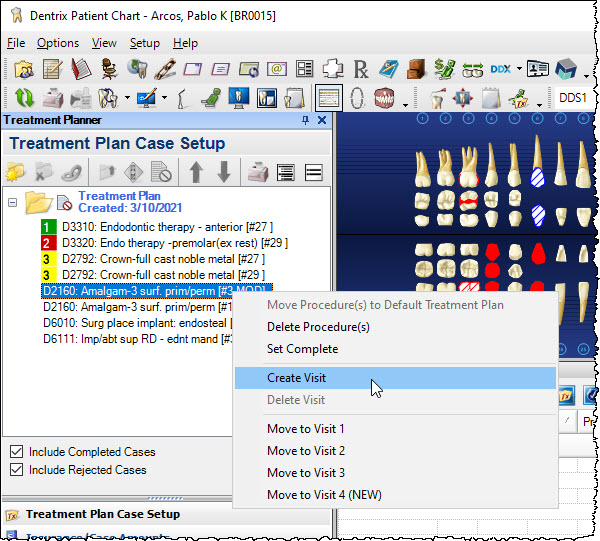Open dropdown arrow next to DDX button
The image size is (600, 541).
pos(519,69)
